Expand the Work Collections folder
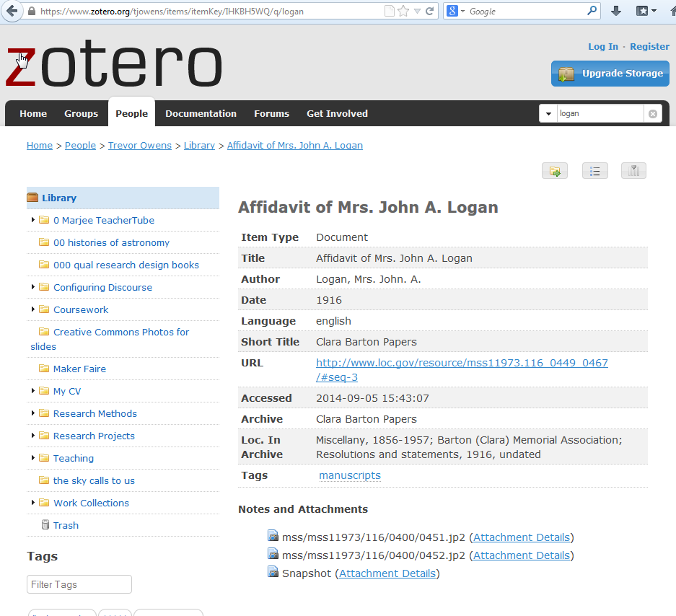The image size is (676, 616). tap(33, 503)
